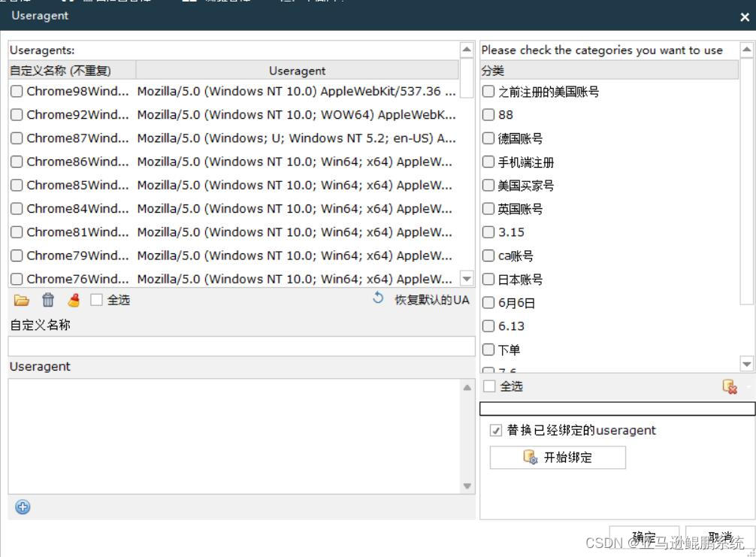
Task: Click the Useragent column header
Action: [x=297, y=71]
